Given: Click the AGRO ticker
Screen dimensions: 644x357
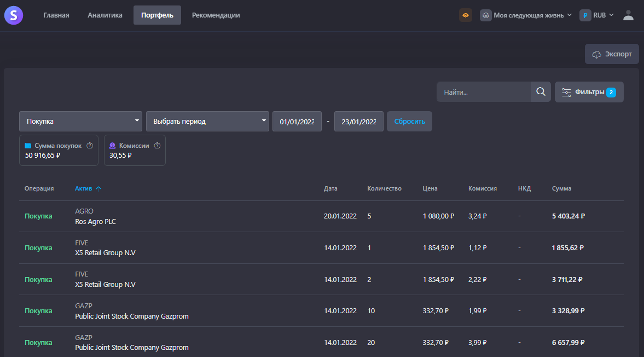Looking at the screenshot, I should pyautogui.click(x=84, y=211).
